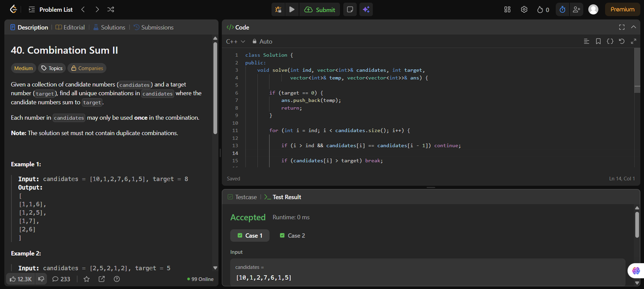Click the LeetCode logo icon
This screenshot has height=289, width=644.
pos(13,9)
